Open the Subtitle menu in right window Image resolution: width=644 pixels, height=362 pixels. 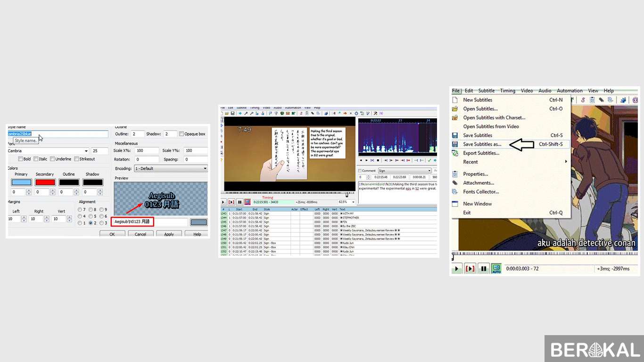pos(487,90)
